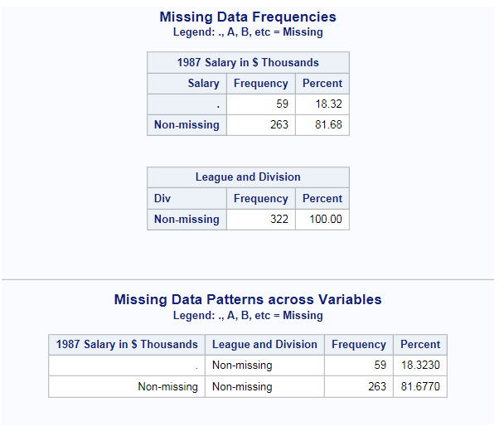Click the Missing Data Frequencies title
The width and height of the screenshot is (504, 431).
pos(248,17)
